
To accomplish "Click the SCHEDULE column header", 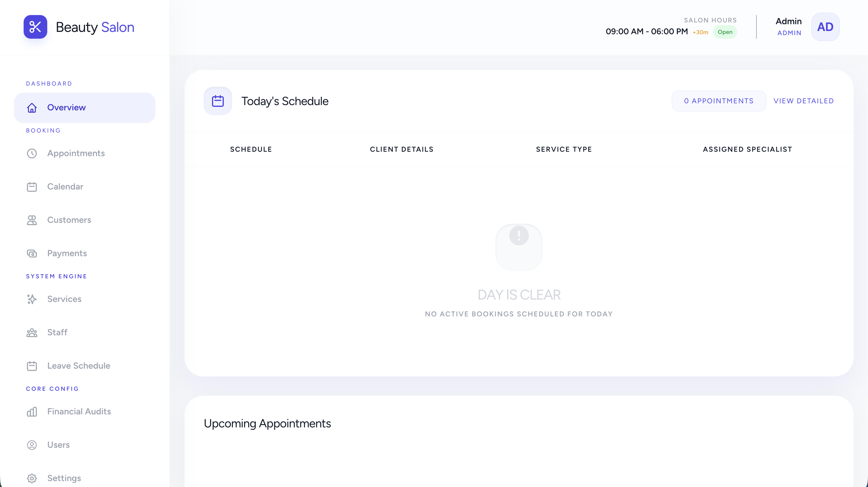I will [x=251, y=150].
